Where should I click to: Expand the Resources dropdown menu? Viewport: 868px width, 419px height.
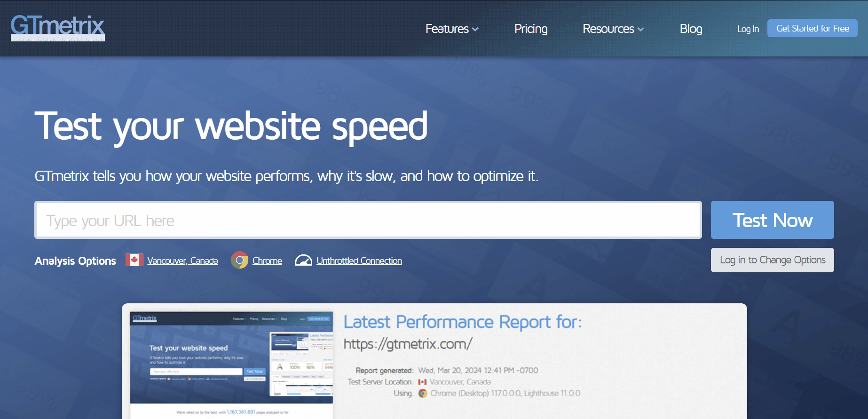613,29
